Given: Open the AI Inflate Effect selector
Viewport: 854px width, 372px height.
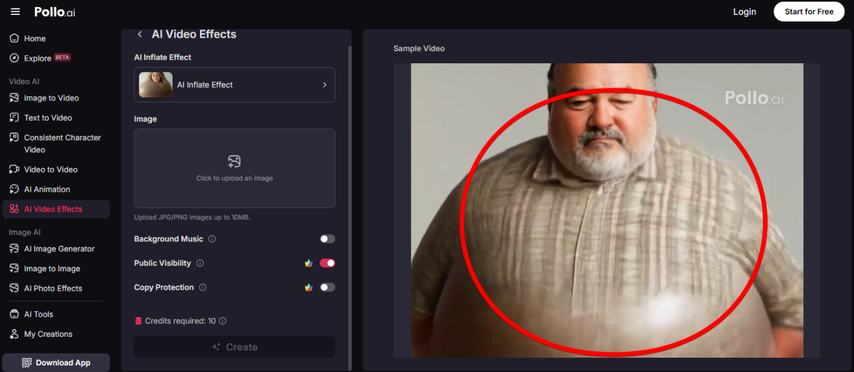Looking at the screenshot, I should tap(235, 85).
